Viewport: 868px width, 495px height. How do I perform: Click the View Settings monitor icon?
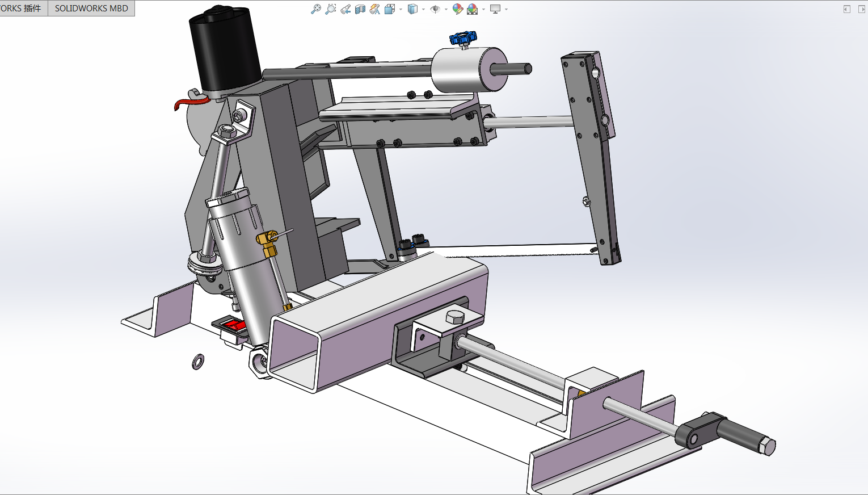click(x=495, y=9)
